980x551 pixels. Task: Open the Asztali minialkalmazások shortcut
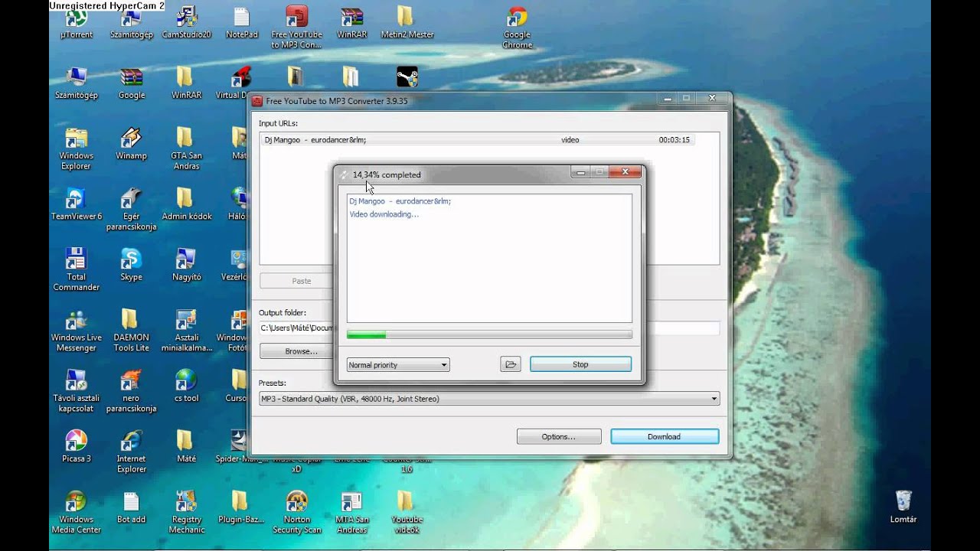click(x=186, y=331)
